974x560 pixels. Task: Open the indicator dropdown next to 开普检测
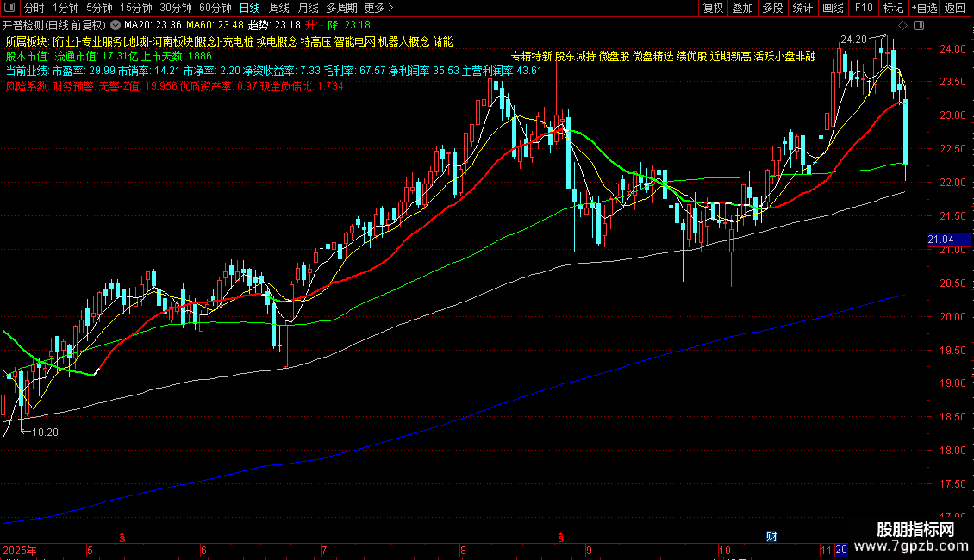tap(116, 25)
